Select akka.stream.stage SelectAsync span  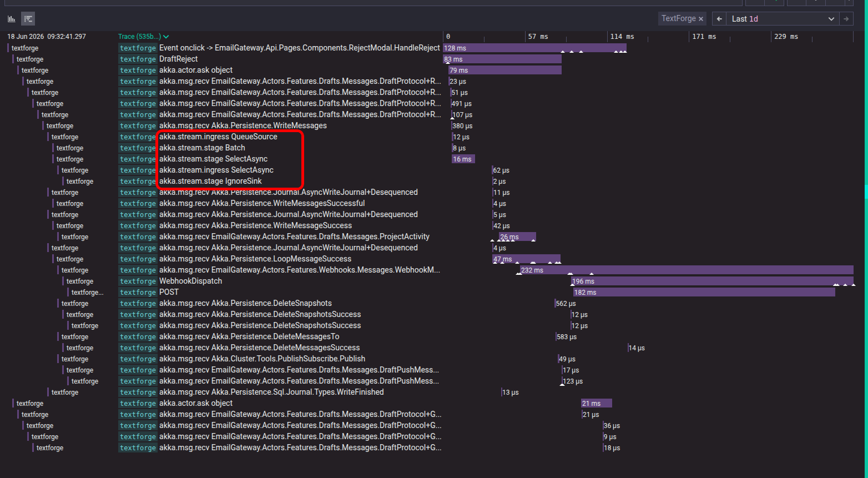[214, 159]
